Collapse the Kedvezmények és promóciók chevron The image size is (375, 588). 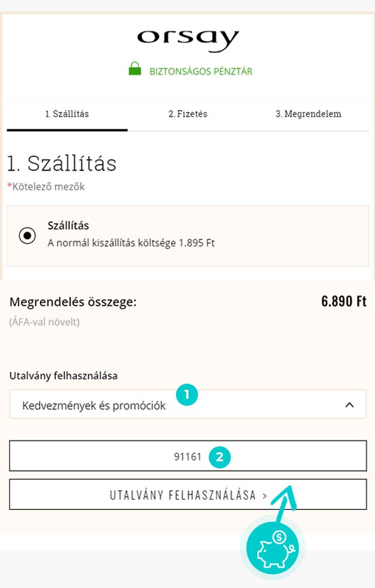tap(349, 405)
